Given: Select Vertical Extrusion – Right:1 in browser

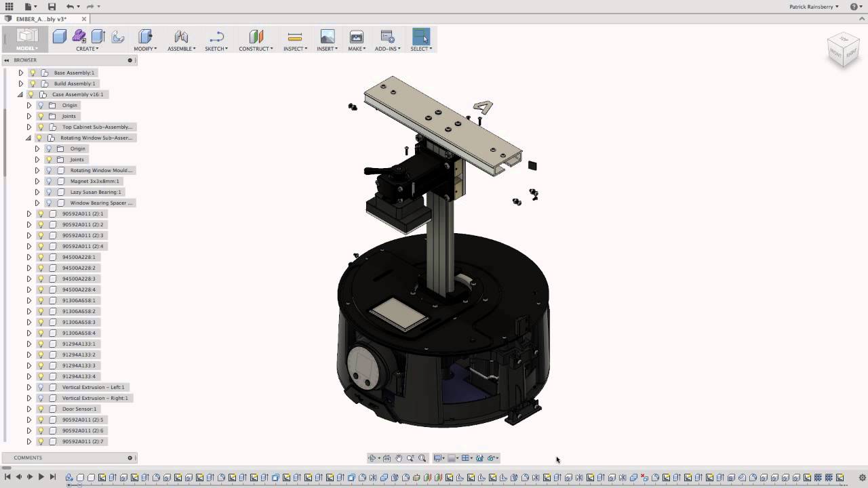Looking at the screenshot, I should [95, 398].
